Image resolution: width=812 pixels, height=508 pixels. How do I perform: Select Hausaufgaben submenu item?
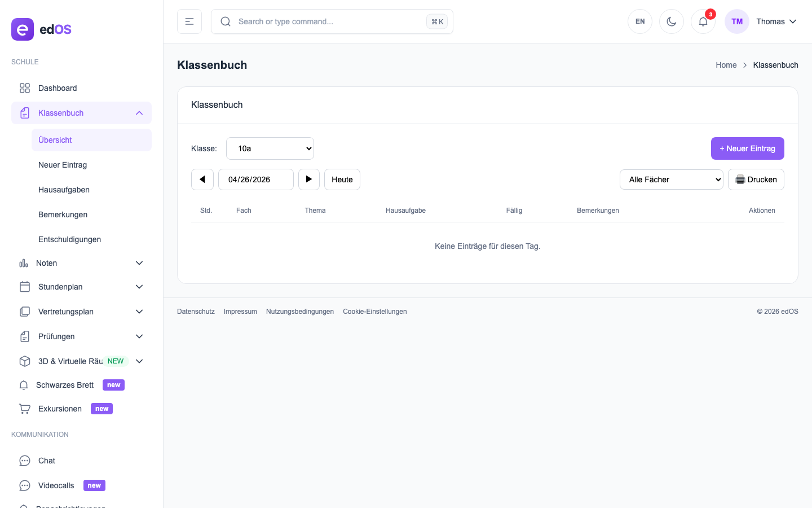(x=64, y=190)
